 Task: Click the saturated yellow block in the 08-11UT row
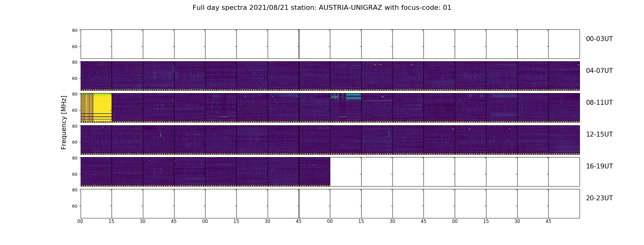[x=96, y=107]
